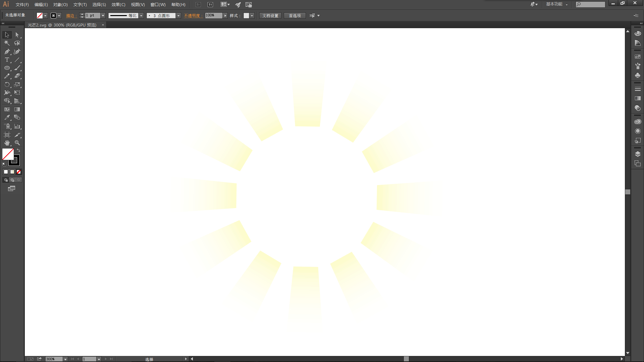Switch to Draw Behind mode
The image size is (644, 362).
pyautogui.click(x=12, y=180)
